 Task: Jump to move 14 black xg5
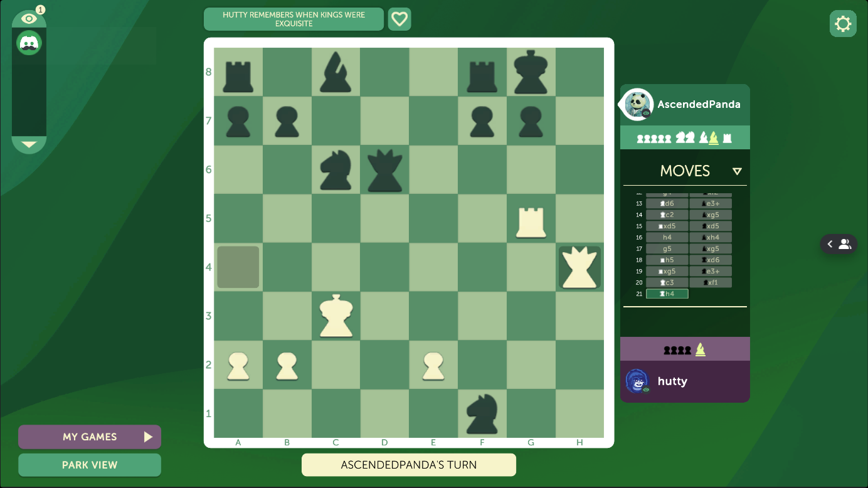[x=711, y=215]
